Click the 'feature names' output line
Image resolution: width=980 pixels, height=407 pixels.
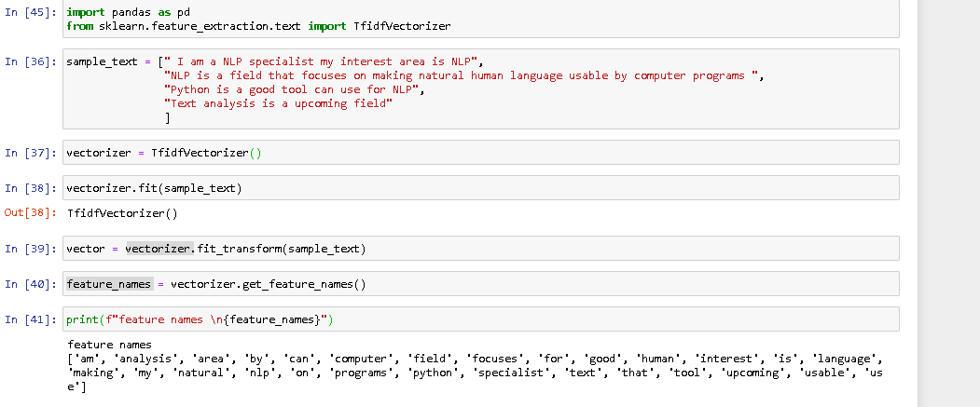[109, 345]
